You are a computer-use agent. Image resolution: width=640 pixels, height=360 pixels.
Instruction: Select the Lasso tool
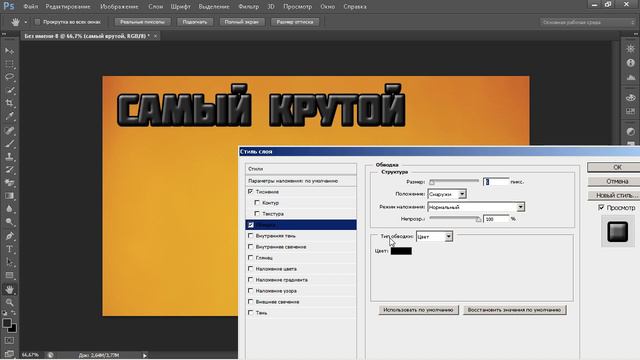tap(9, 77)
